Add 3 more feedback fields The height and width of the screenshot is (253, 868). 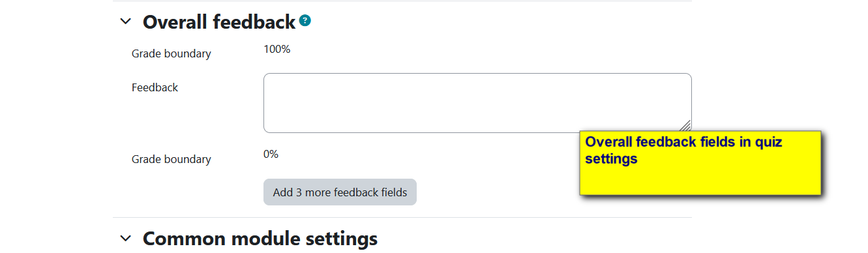(x=340, y=192)
